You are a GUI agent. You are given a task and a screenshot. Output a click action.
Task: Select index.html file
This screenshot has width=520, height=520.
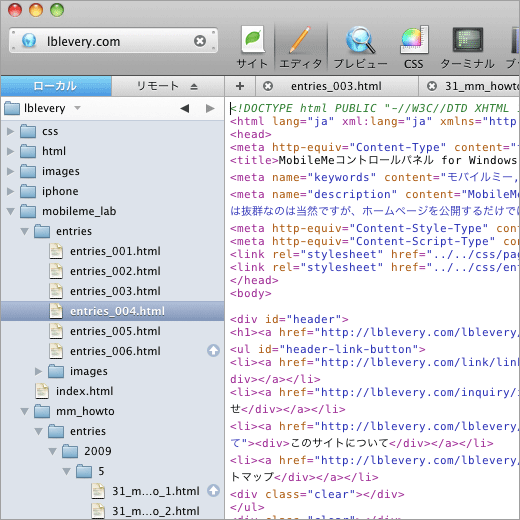click(x=113, y=391)
